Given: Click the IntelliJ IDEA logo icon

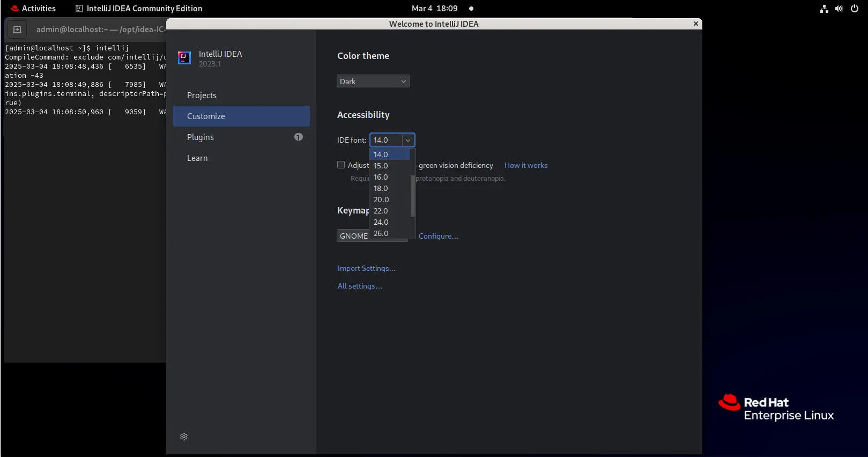Looking at the screenshot, I should (x=184, y=58).
